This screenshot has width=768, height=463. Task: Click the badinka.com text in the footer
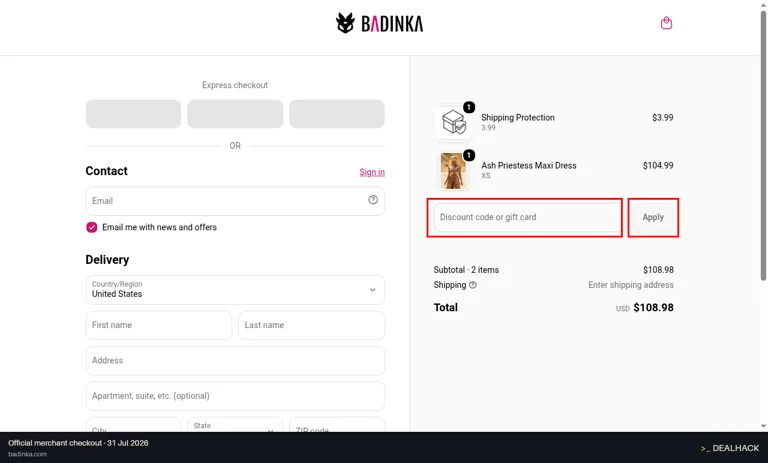click(27, 454)
